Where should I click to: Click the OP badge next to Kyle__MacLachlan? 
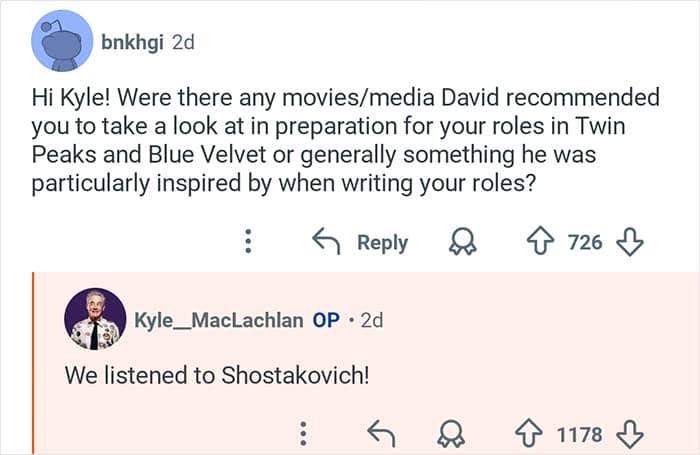(326, 321)
